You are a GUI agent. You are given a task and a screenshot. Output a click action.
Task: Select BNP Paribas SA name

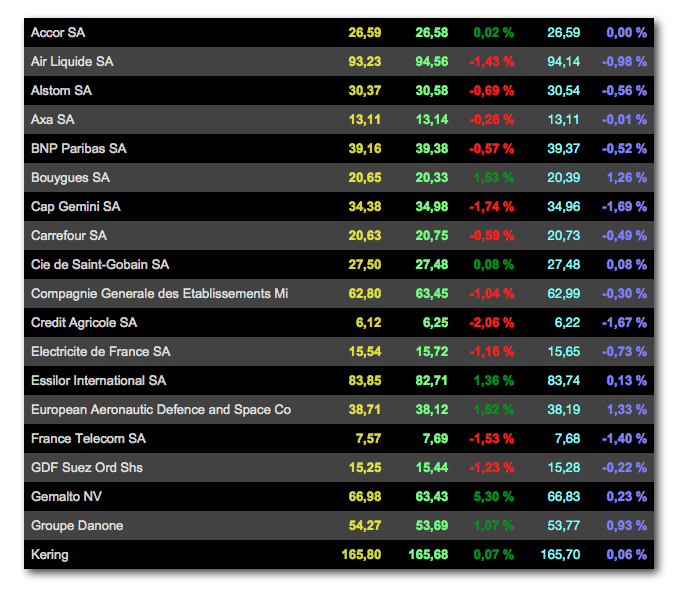[79, 148]
